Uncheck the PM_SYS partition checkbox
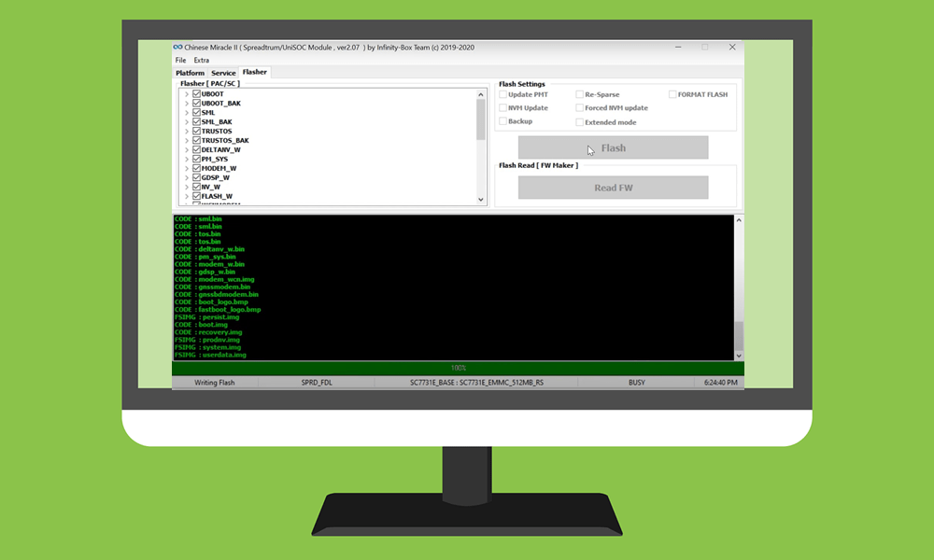The width and height of the screenshot is (934, 560). (x=196, y=159)
